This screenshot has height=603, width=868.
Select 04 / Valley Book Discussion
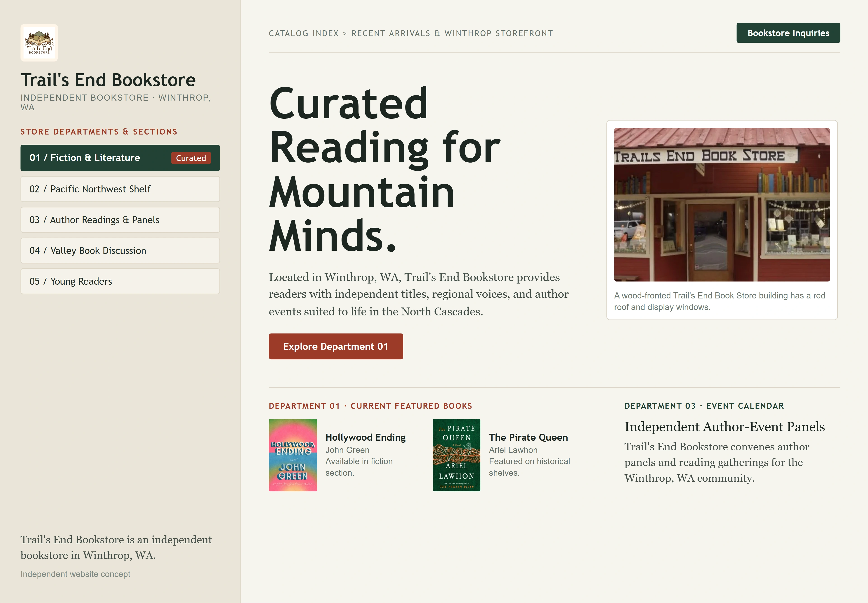[x=120, y=251]
